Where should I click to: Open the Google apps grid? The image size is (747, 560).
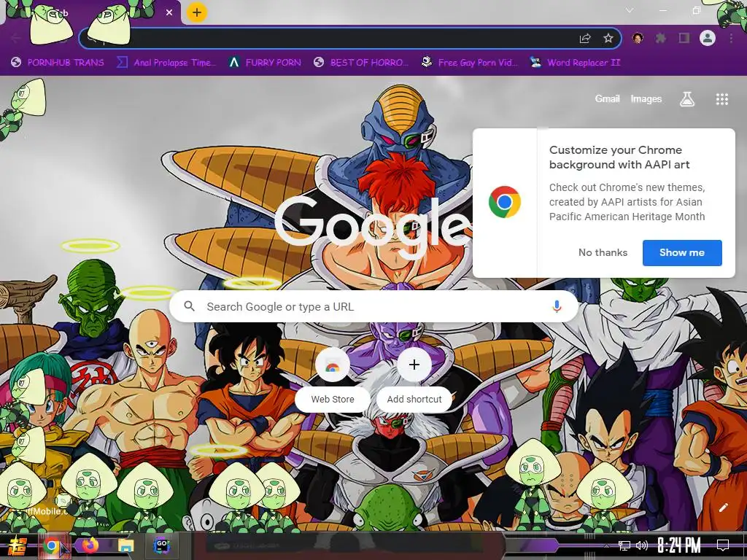[721, 98]
